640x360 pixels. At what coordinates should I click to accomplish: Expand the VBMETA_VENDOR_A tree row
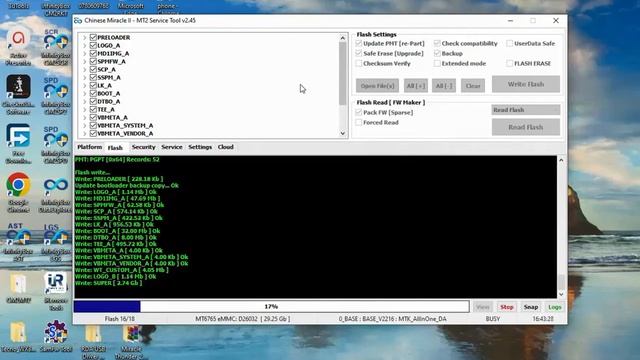pos(84,133)
